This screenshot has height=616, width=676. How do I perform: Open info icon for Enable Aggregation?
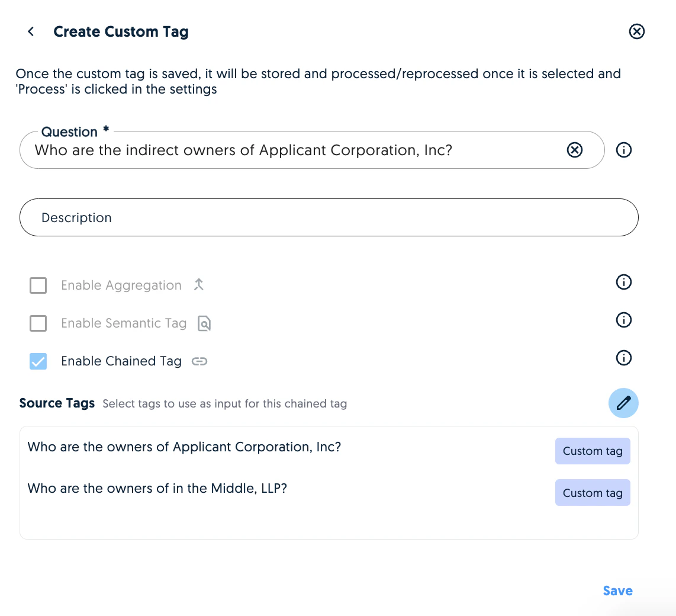pos(623,282)
